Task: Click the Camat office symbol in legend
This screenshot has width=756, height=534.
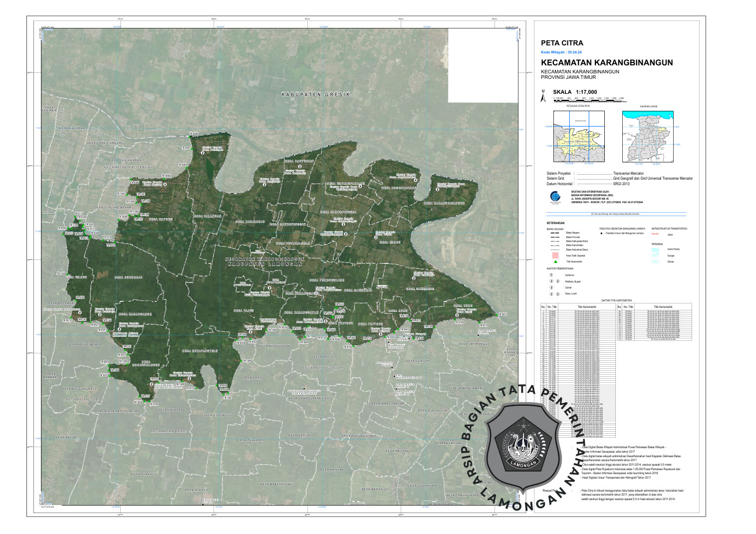Action: tap(551, 287)
